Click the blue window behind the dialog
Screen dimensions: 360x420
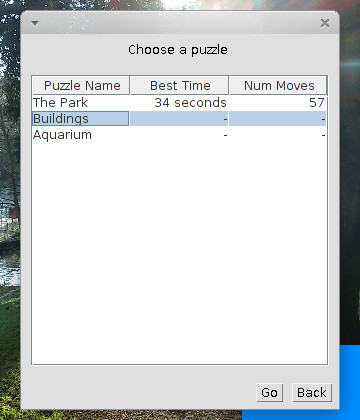tap(350, 380)
